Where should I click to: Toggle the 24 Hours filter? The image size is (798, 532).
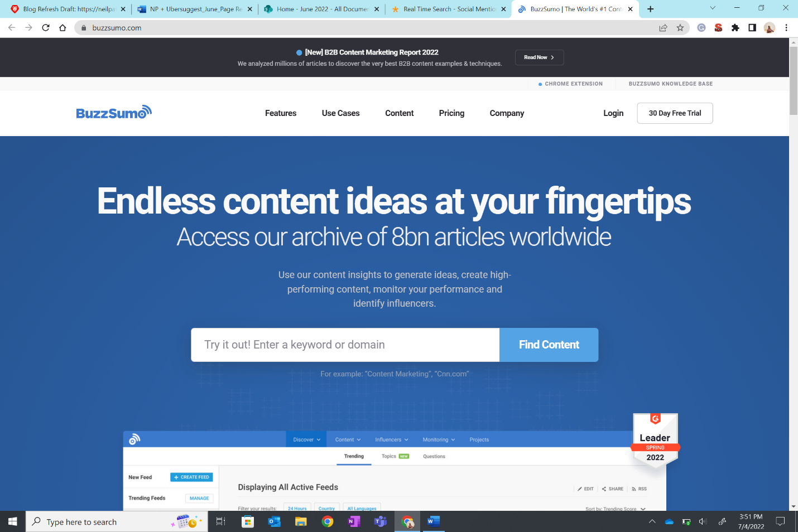tap(297, 508)
